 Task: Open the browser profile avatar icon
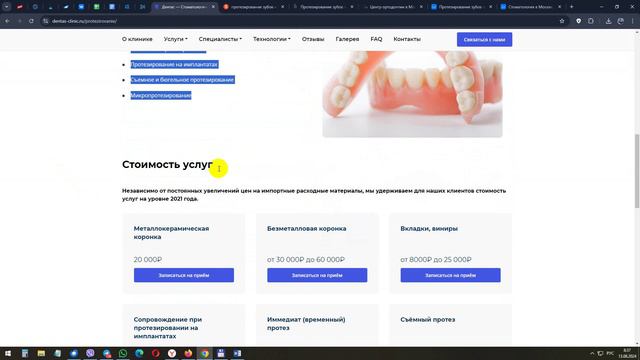tap(620, 21)
